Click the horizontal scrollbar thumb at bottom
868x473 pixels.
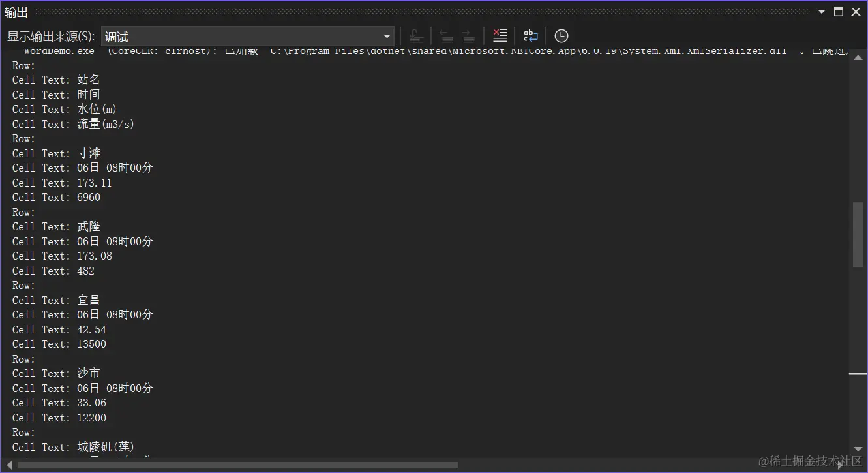[x=237, y=465]
